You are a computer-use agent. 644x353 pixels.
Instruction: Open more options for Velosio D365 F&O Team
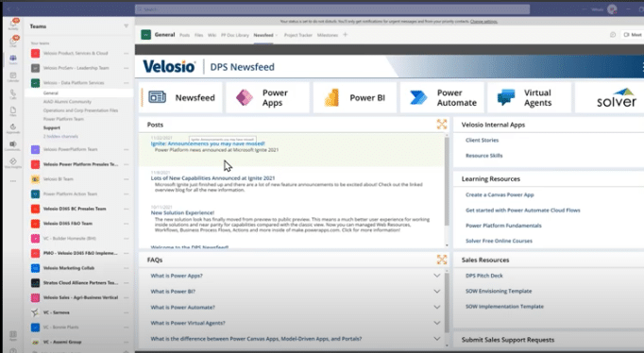pos(127,224)
